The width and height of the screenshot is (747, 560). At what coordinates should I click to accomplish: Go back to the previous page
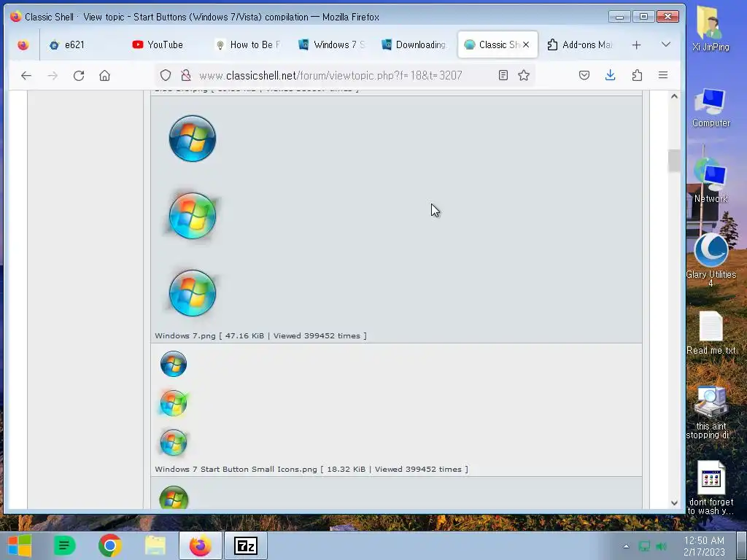point(26,75)
